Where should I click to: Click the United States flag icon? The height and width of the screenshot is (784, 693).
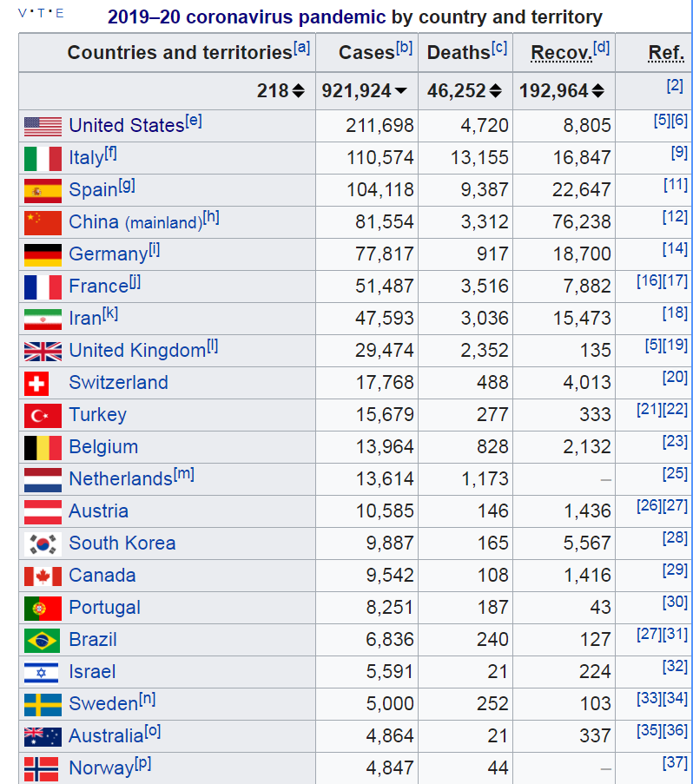coord(43,127)
